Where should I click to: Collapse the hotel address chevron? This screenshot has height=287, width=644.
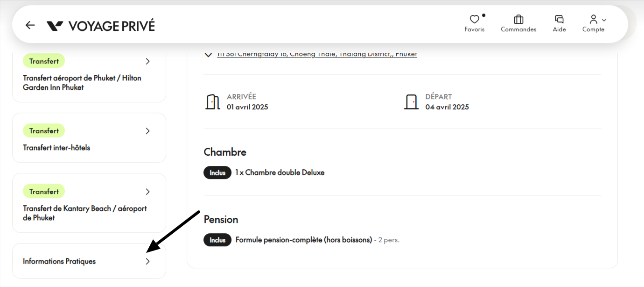[x=208, y=55]
